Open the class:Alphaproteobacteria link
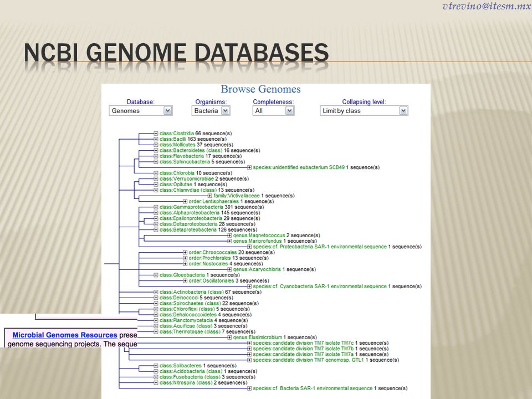532x399 pixels. (190, 213)
